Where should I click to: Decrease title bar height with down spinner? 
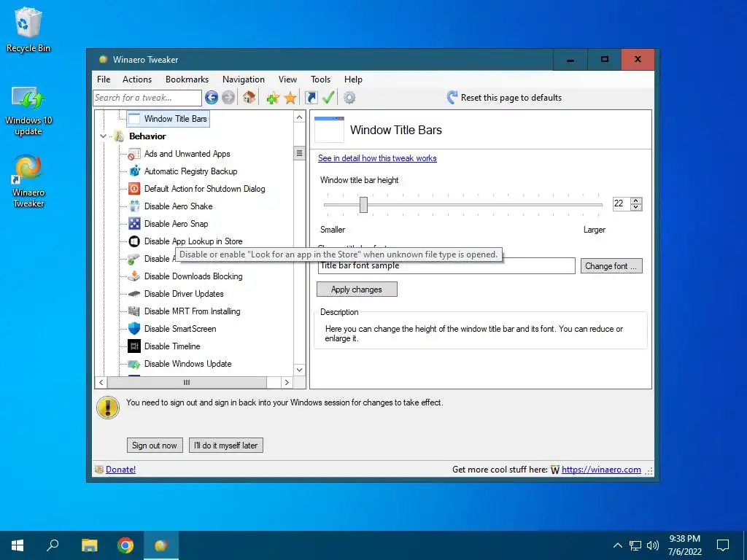coord(636,207)
